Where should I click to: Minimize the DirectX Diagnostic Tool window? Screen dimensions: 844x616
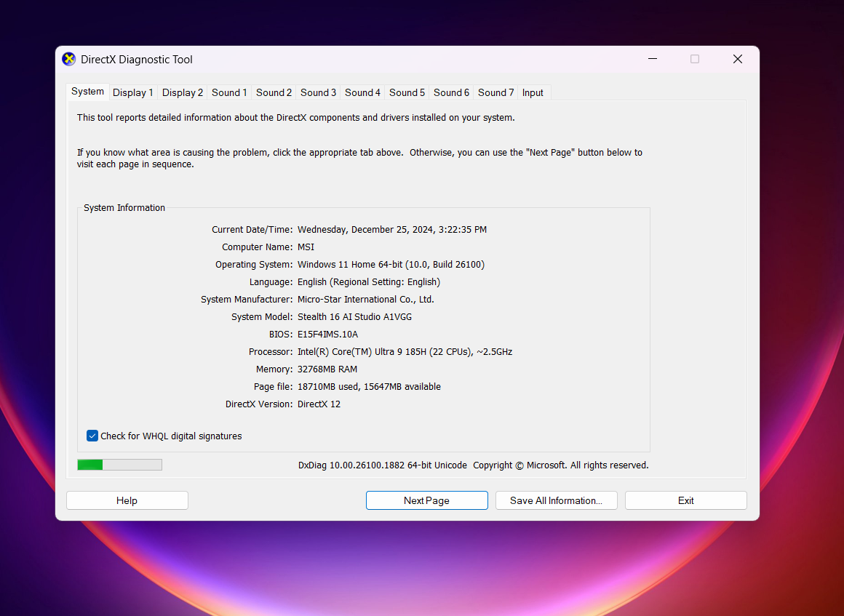coord(653,59)
